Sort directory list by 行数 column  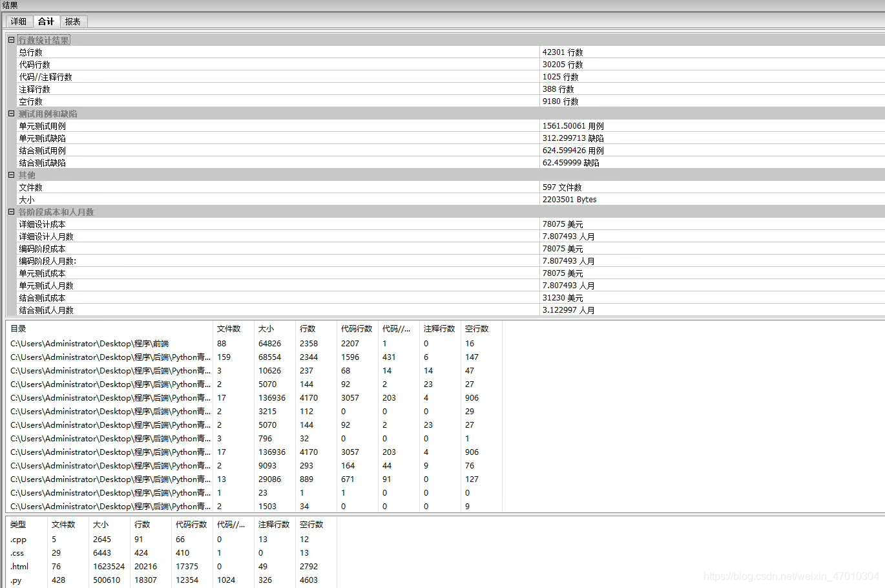click(x=316, y=328)
